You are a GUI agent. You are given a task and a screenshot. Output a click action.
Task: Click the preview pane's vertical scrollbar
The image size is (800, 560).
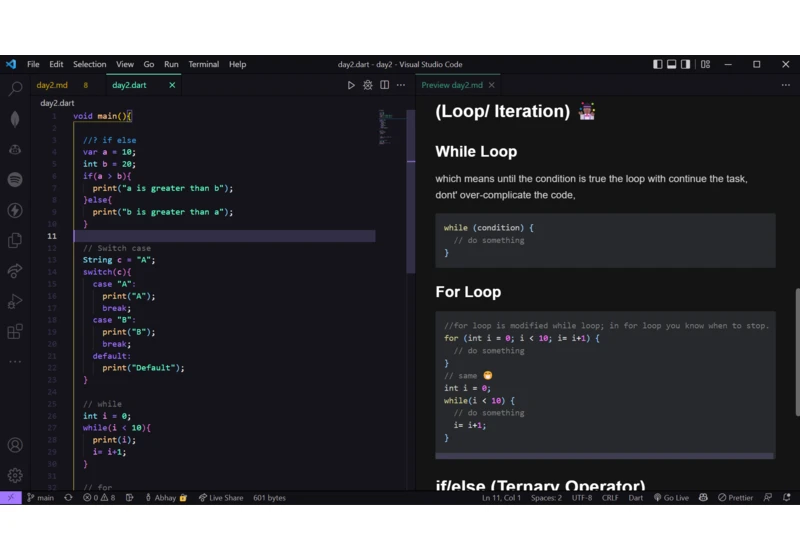[797, 352]
